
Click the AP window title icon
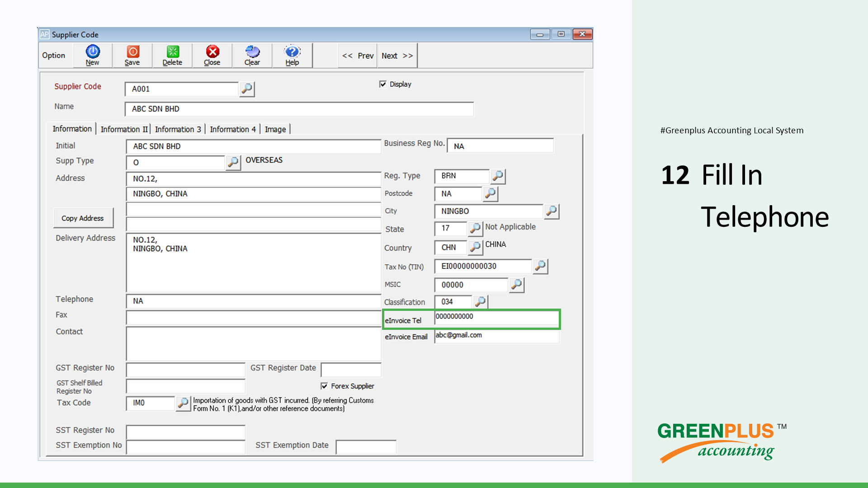[44, 34]
